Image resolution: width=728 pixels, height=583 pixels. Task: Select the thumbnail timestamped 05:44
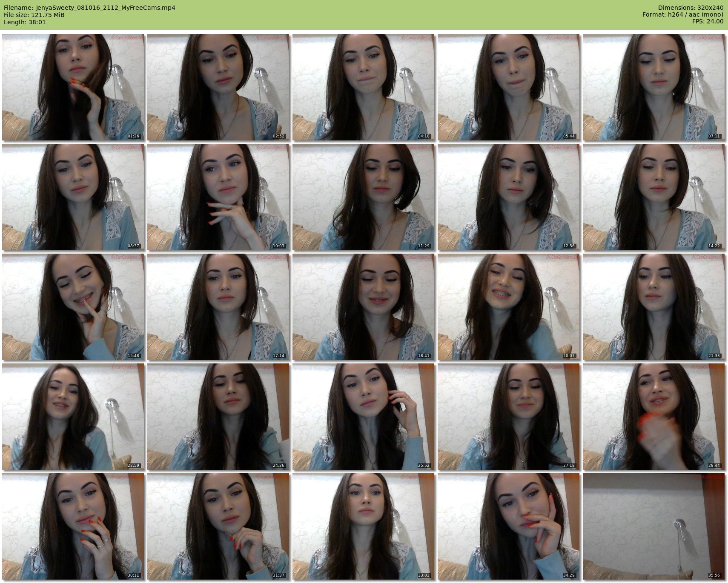click(509, 87)
